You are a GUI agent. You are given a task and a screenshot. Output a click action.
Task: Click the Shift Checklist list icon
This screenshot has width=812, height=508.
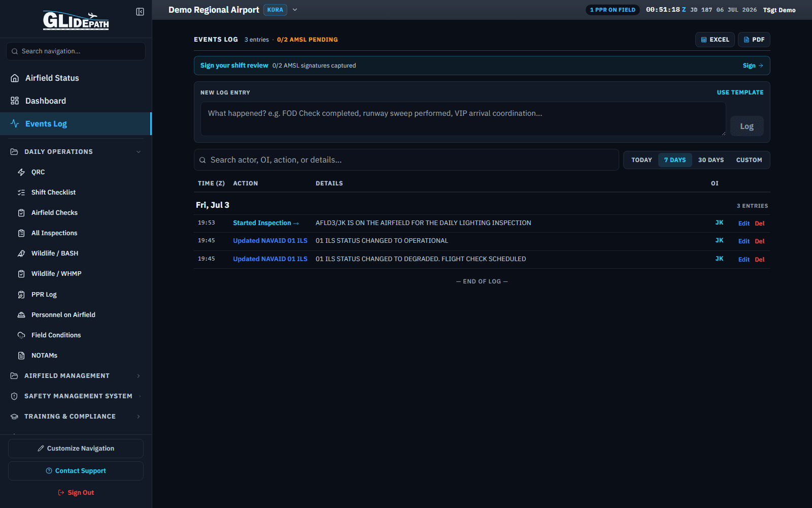coord(21,193)
